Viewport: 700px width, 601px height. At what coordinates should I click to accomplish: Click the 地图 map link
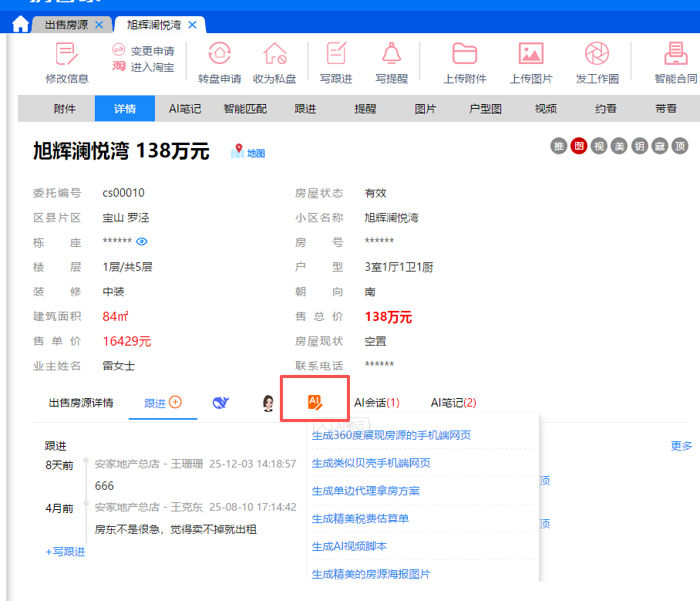248,153
